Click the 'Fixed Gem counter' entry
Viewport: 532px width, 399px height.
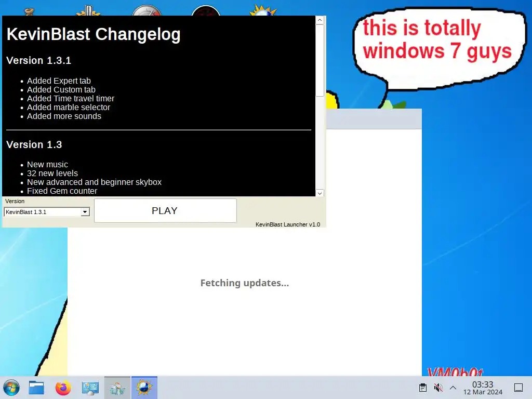coord(62,191)
